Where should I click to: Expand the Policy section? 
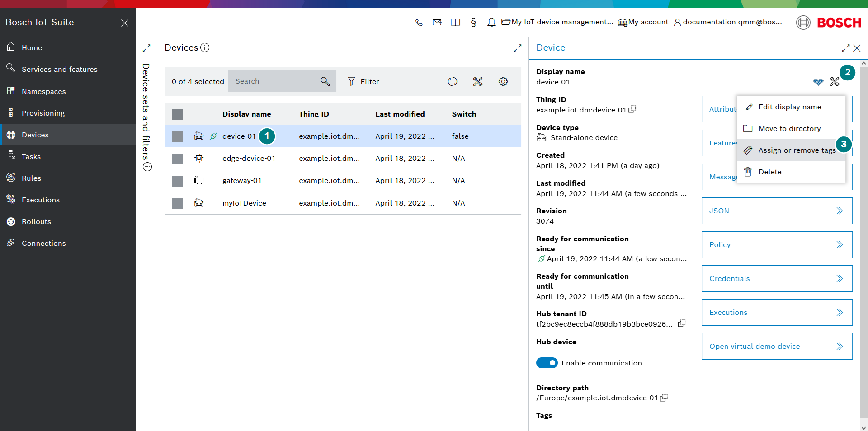pos(777,244)
